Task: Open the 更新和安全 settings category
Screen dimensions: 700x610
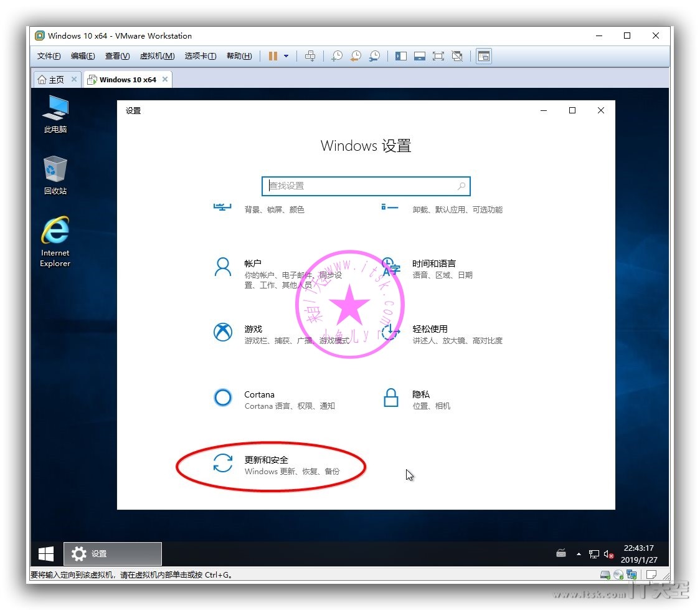Action: [277, 465]
